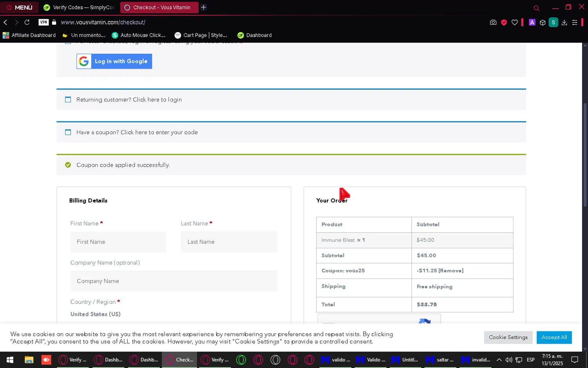Open the green S SimplyCodes extension
The height and width of the screenshot is (368, 588).
[x=554, y=22]
